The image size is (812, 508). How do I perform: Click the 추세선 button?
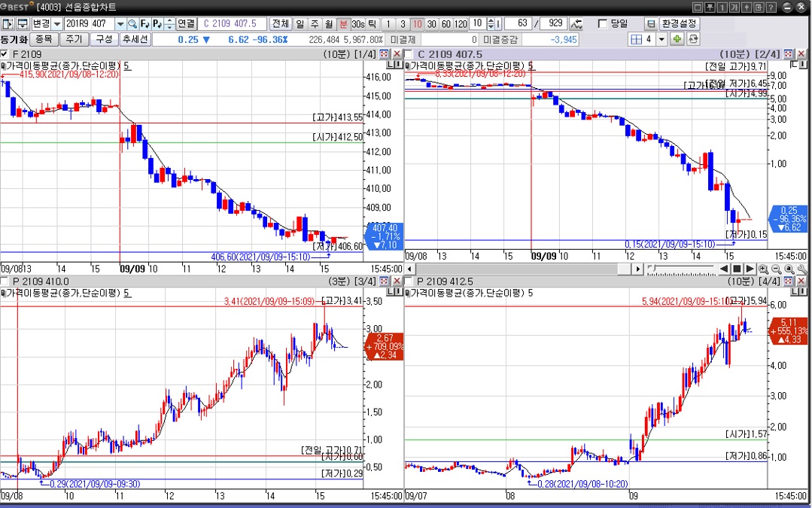(x=135, y=39)
